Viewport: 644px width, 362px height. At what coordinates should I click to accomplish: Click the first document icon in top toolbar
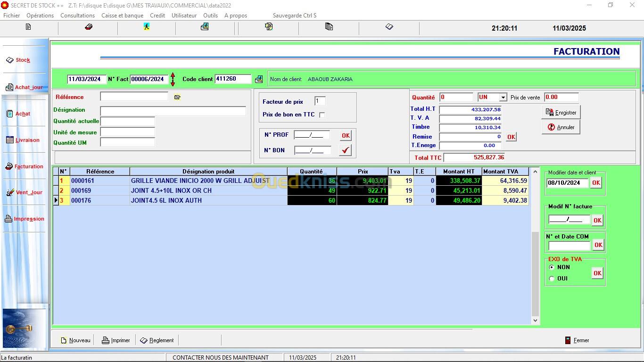coord(28,27)
